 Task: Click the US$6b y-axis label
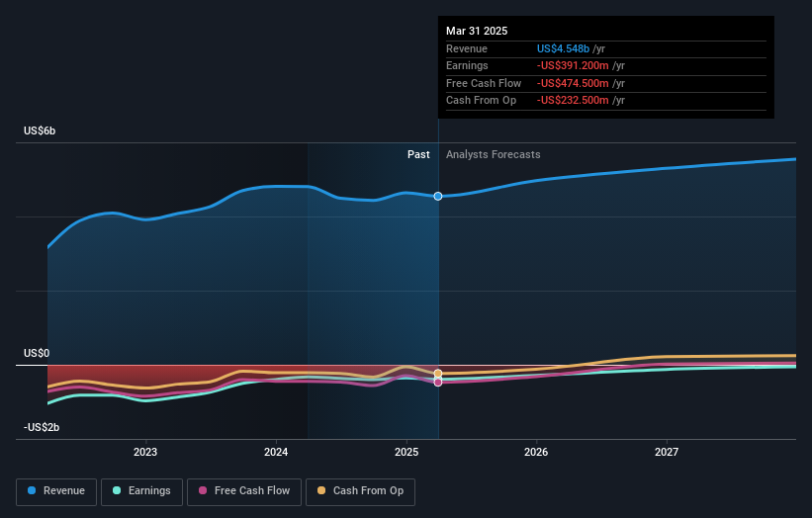coord(40,130)
